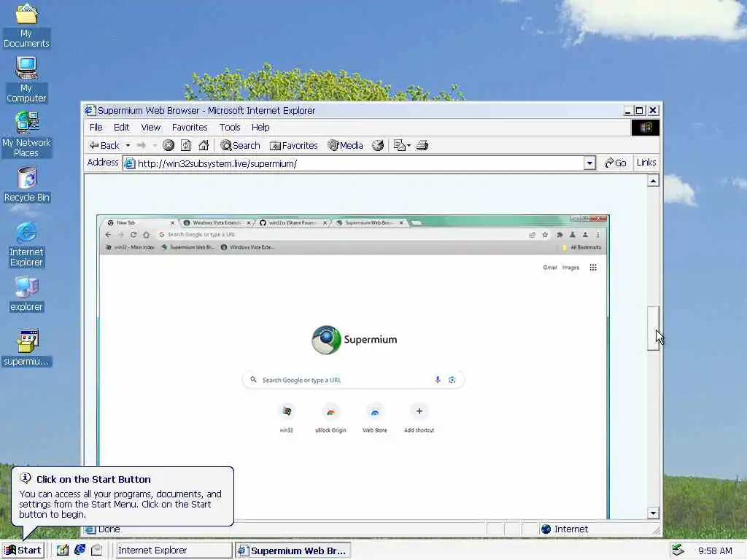Expand the Mail button dropdown arrow
The image size is (747, 560).
click(x=409, y=145)
